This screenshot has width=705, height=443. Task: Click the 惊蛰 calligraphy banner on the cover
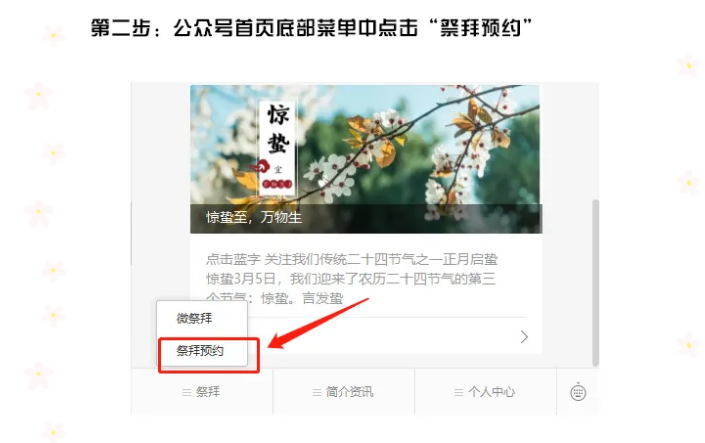pyautogui.click(x=278, y=148)
